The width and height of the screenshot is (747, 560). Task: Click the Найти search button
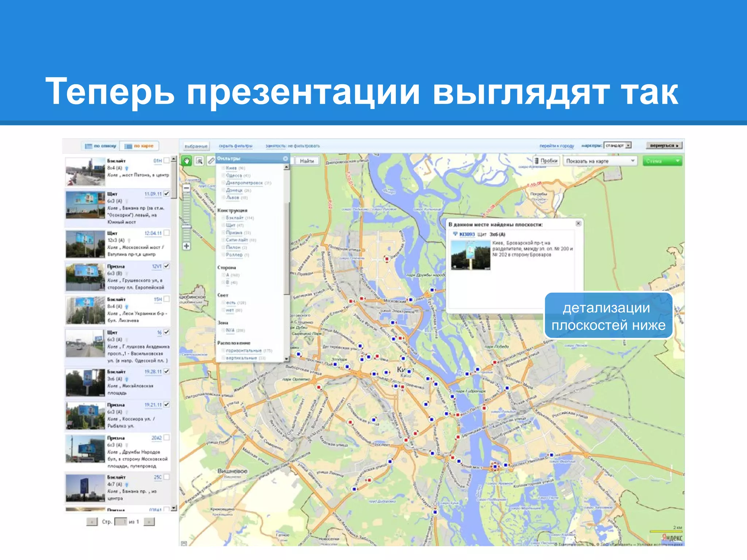(x=307, y=161)
